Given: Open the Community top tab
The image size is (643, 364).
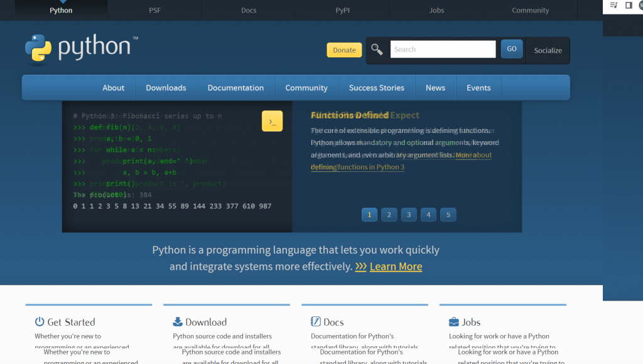Looking at the screenshot, I should tap(530, 10).
